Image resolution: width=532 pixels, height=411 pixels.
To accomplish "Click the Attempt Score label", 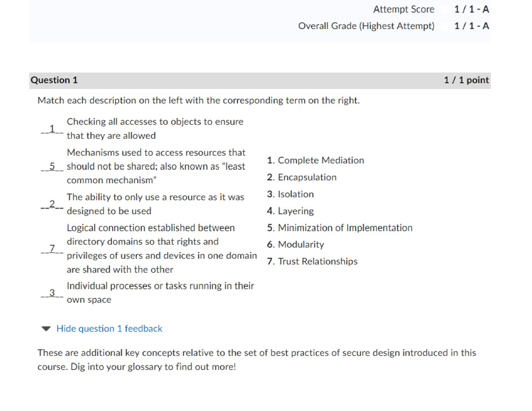I will (x=403, y=9).
